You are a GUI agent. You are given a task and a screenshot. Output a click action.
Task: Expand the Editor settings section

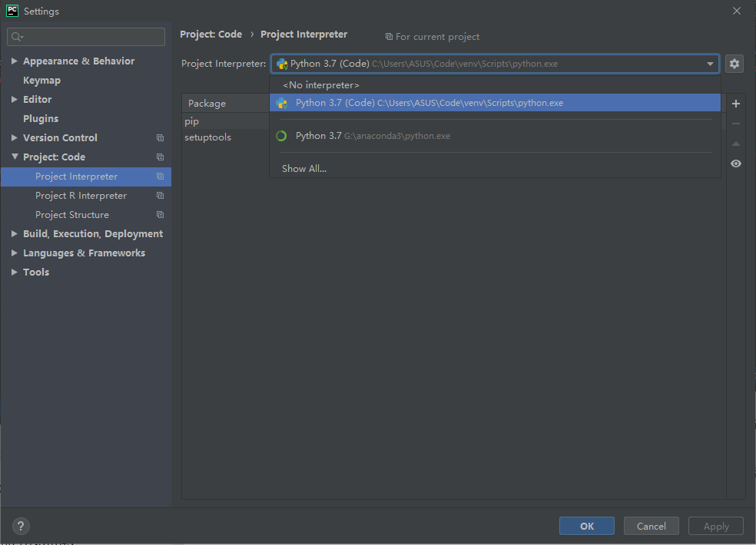tap(13, 99)
